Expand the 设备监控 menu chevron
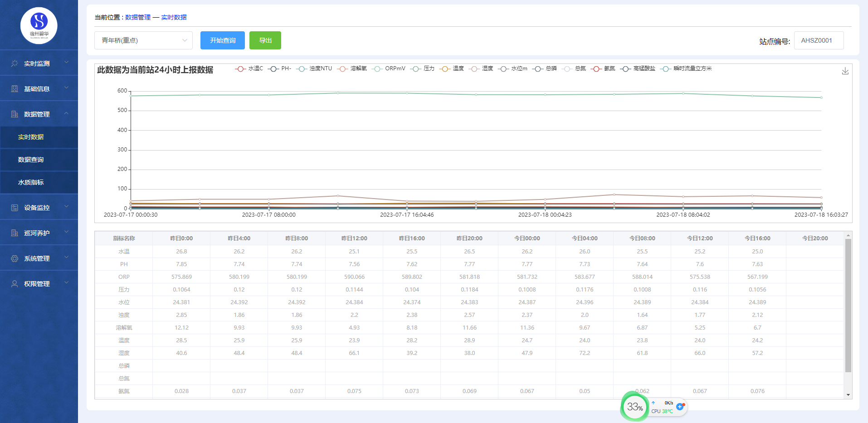 pyautogui.click(x=67, y=206)
